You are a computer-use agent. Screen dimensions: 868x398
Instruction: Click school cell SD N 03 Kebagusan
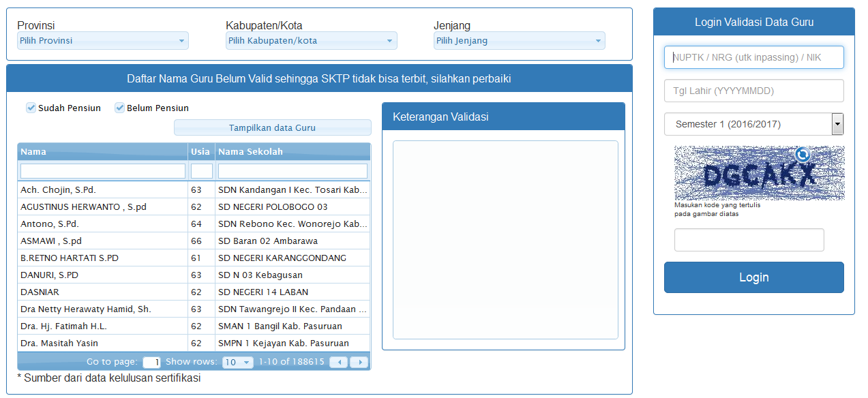[293, 275]
